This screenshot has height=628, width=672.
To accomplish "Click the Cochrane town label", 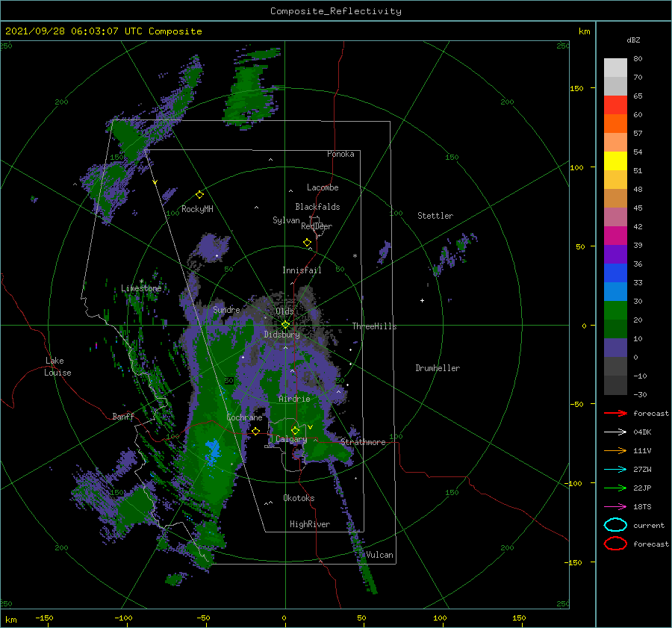I will coord(244,417).
